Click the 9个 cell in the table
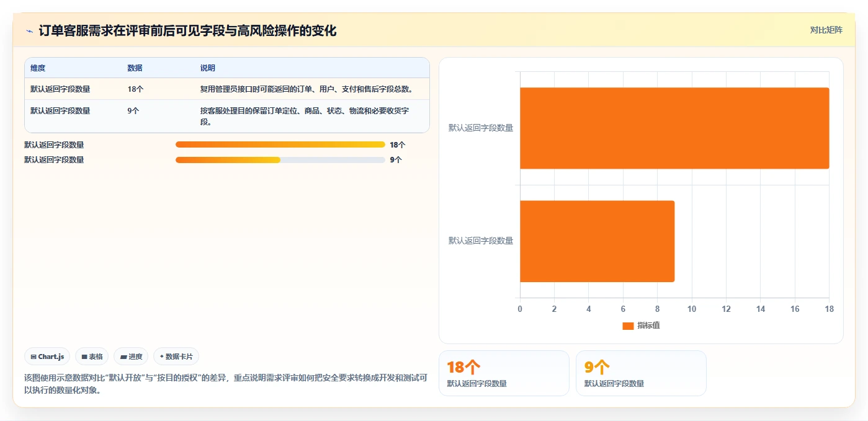 [133, 111]
